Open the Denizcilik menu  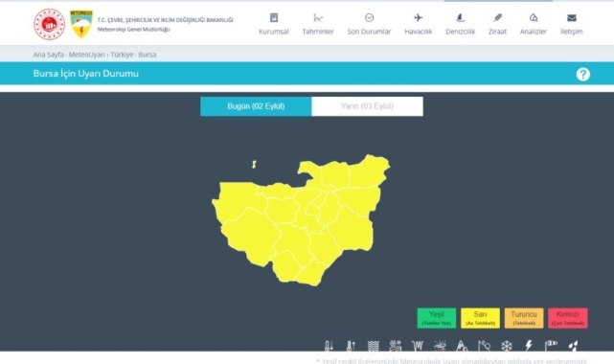pos(460,24)
